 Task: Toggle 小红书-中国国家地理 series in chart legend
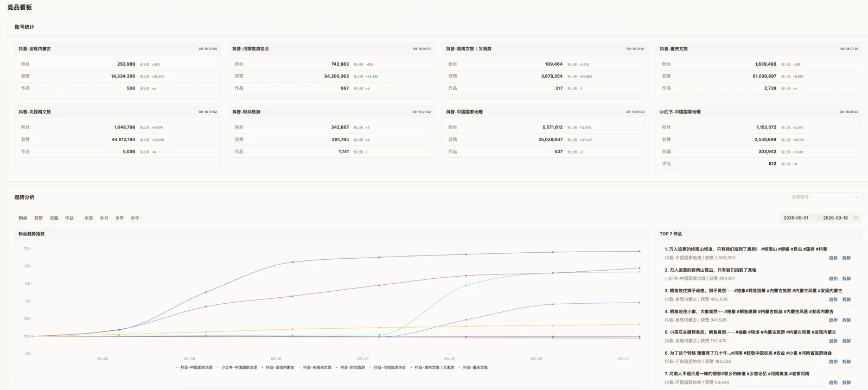(x=237, y=368)
